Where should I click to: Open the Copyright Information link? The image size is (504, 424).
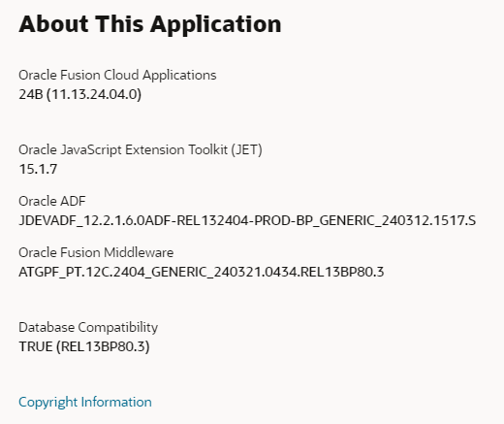click(85, 402)
